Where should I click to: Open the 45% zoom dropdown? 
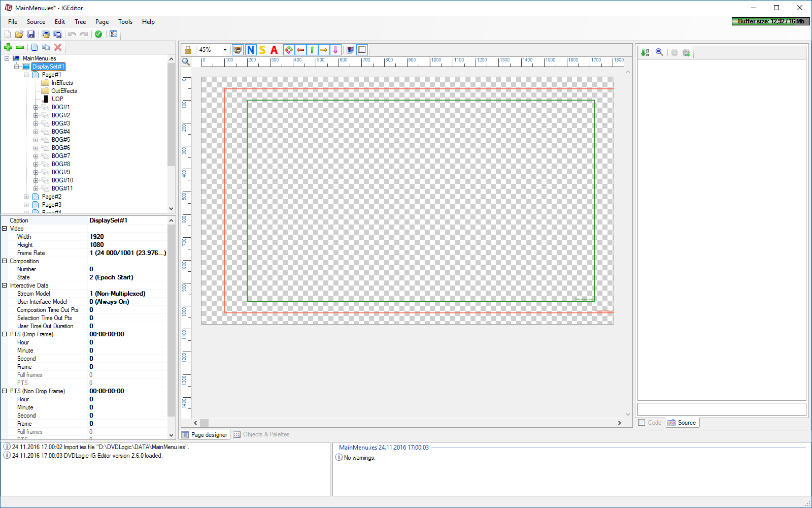[225, 50]
